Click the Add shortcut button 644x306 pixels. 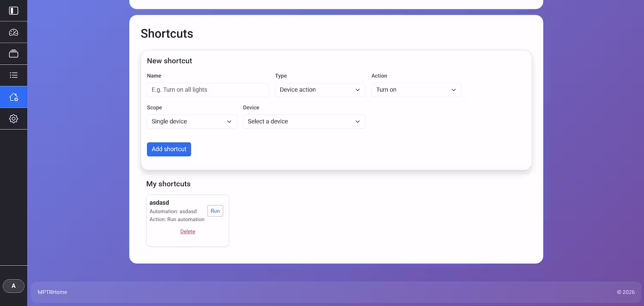tap(169, 149)
